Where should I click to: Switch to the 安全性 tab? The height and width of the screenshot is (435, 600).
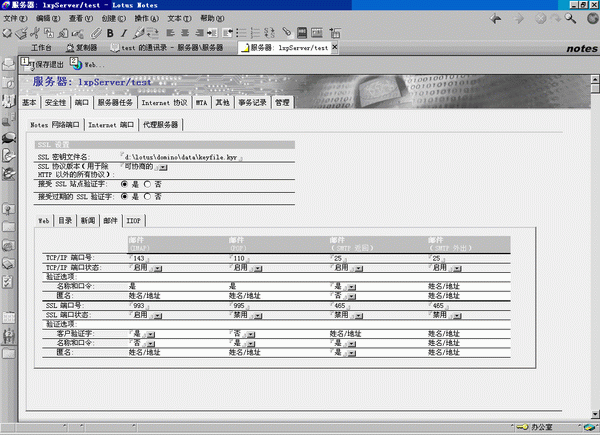(x=55, y=103)
